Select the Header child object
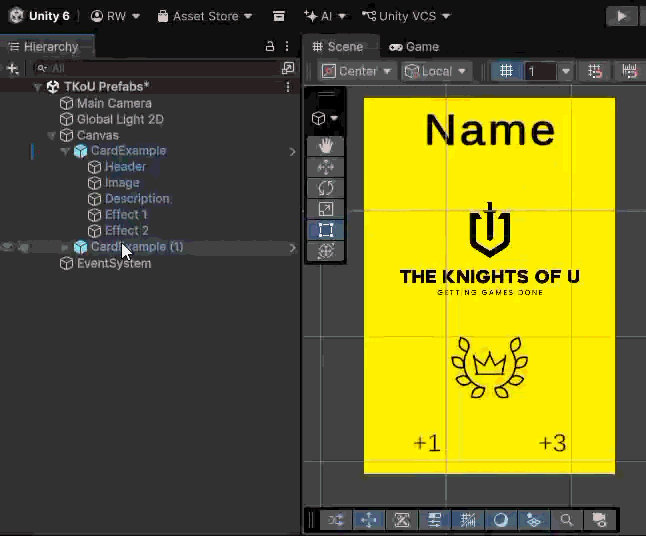 [125, 167]
